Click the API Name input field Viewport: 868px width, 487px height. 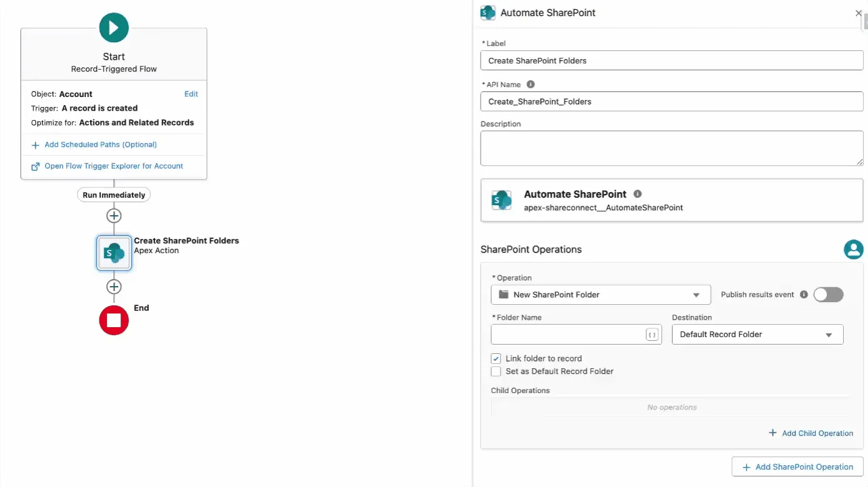tap(672, 101)
